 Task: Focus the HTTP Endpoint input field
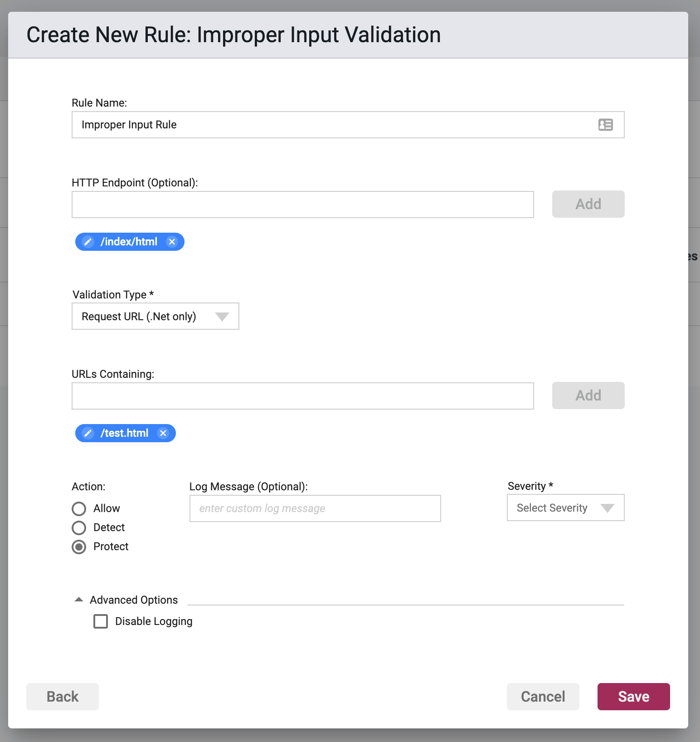[303, 205]
